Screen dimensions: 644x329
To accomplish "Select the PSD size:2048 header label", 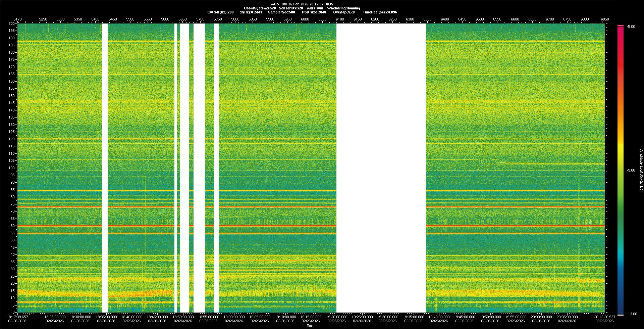I will (x=314, y=12).
